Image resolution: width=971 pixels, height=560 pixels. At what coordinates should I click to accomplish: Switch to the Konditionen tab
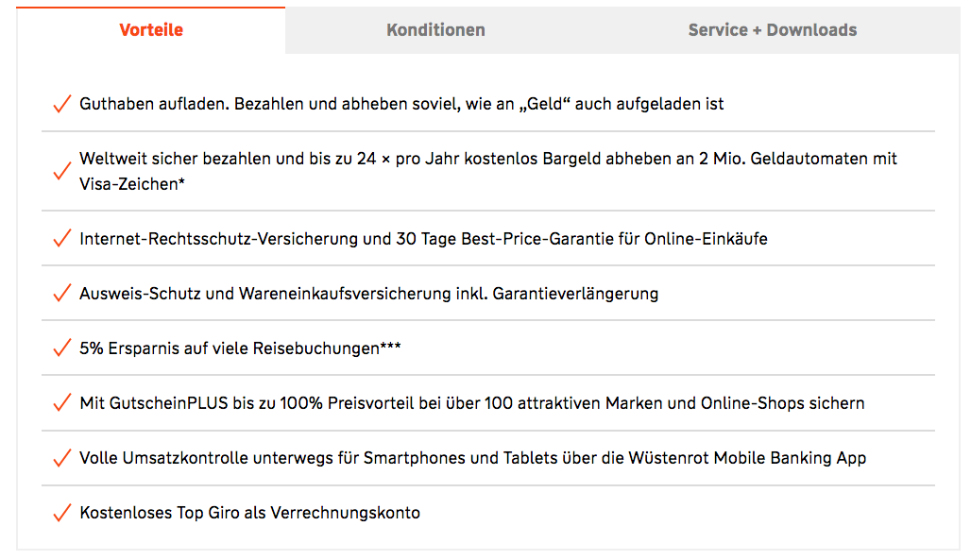436,29
